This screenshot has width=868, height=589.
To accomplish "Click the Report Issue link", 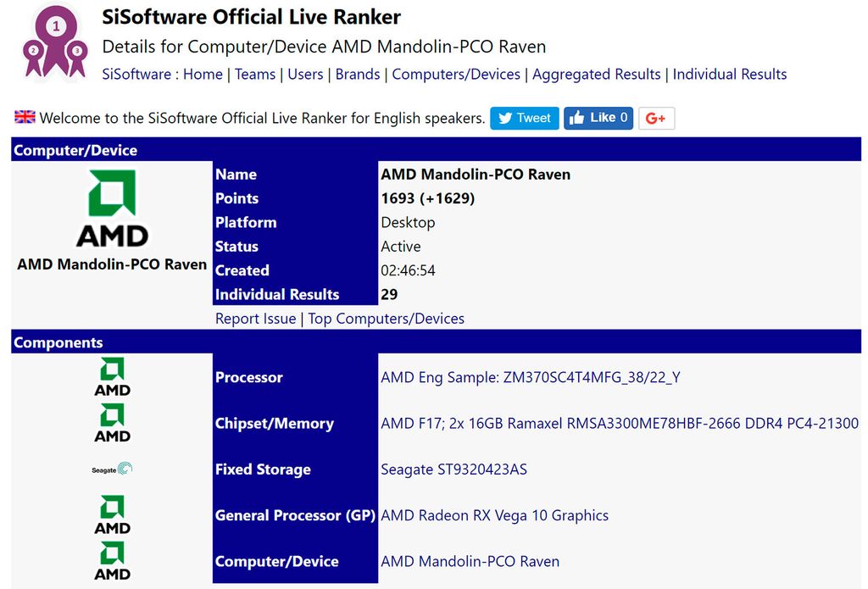I will 255,318.
